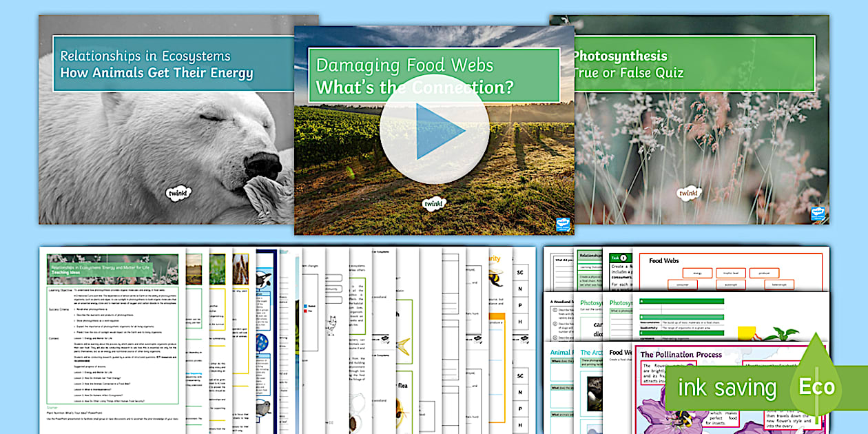This screenshot has width=868, height=434.
Task: Toggle the red Fox legend checkbox
Action: tap(305, 311)
